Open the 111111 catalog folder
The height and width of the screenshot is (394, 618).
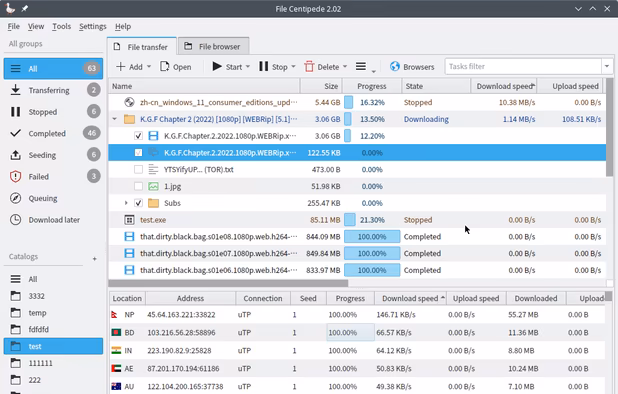pyautogui.click(x=53, y=363)
